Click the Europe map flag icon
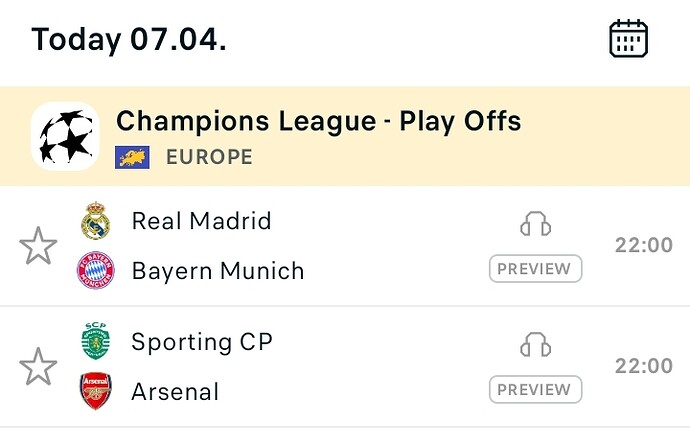Screen dimensions: 690x445 [x=133, y=157]
